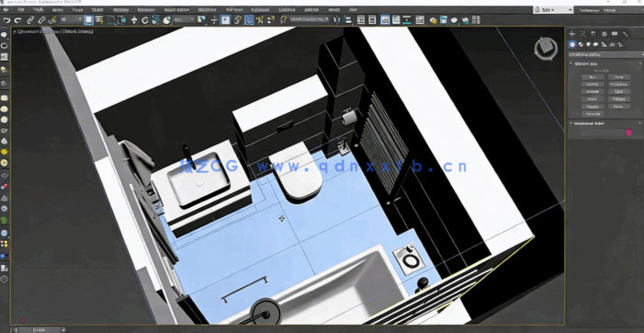Select the Bind to Space Warp tool
The width and height of the screenshot is (644, 333).
[52, 19]
